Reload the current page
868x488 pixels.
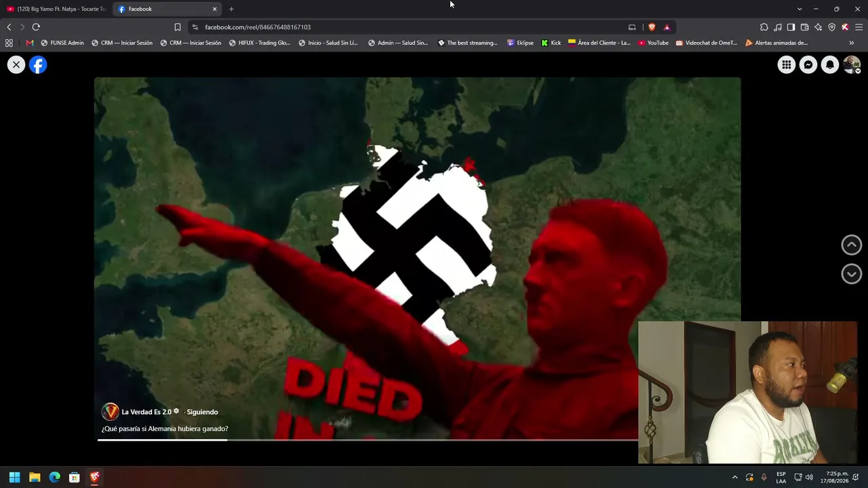click(x=36, y=27)
